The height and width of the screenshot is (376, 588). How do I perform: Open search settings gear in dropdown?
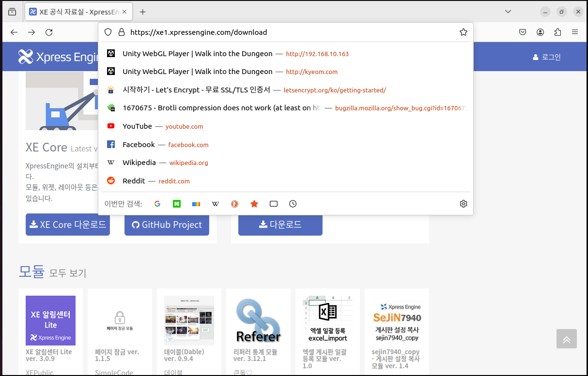click(x=464, y=204)
